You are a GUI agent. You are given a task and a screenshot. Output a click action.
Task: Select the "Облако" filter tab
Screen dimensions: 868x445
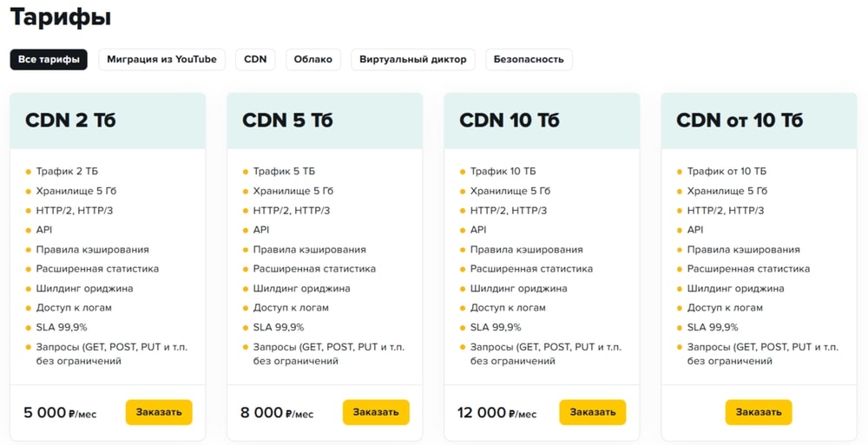(313, 59)
